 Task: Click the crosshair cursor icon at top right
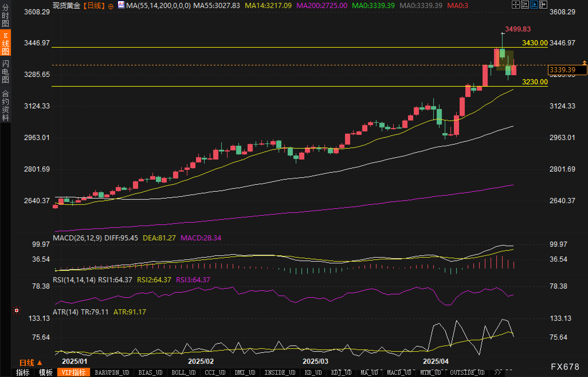[516, 5]
